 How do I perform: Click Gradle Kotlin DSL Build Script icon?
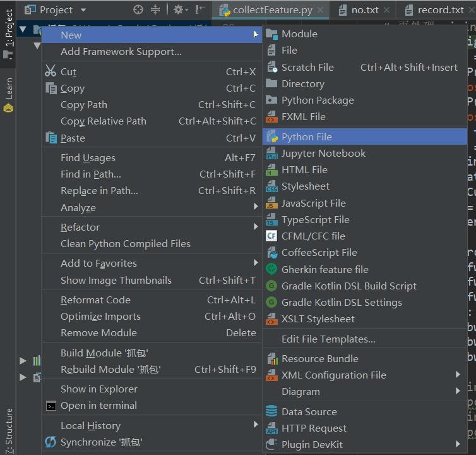271,286
